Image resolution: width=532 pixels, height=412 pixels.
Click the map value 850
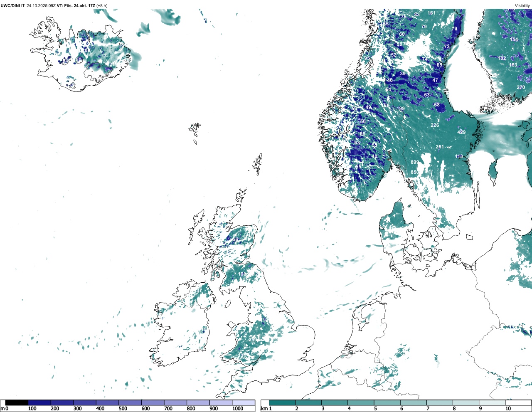click(415, 173)
